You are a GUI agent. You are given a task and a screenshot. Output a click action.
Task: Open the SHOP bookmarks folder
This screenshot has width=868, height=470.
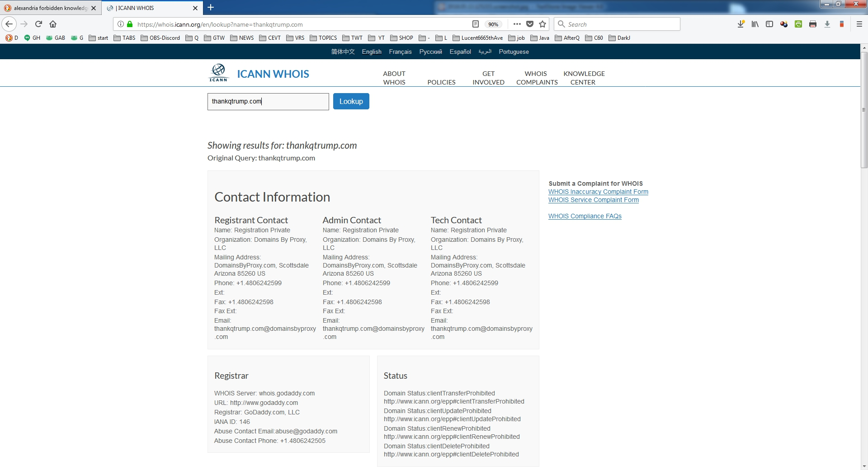pos(402,38)
